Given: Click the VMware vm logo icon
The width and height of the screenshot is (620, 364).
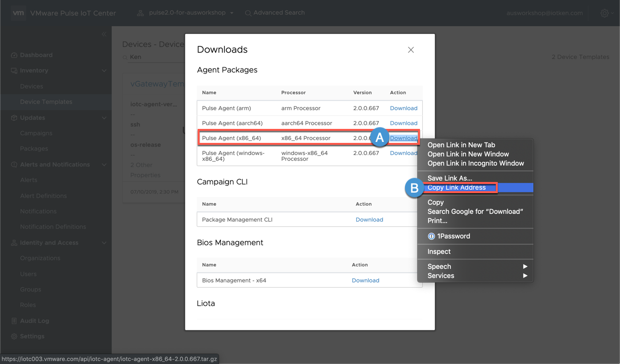Looking at the screenshot, I should [18, 13].
